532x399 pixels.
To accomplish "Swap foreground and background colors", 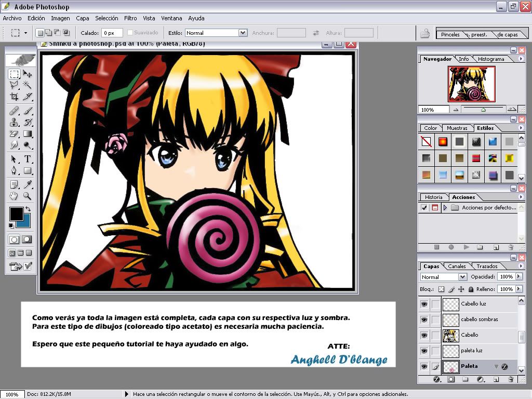I will [28, 209].
